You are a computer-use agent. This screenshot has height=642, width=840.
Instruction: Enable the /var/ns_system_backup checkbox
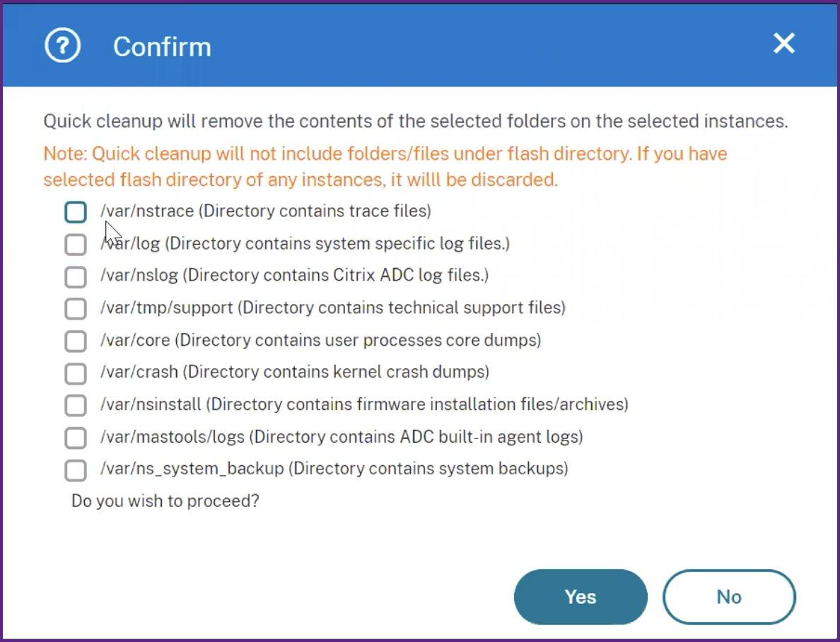tap(76, 469)
